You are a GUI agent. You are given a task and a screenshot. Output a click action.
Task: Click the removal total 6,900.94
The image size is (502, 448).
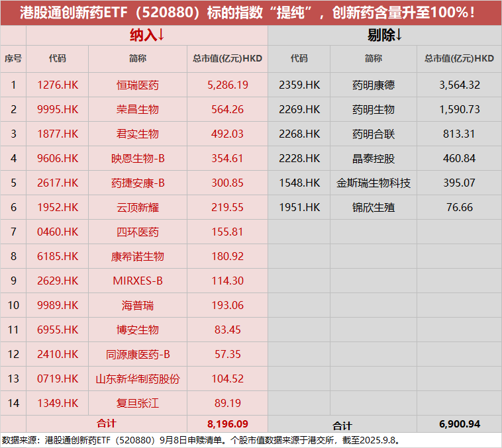pos(460,424)
